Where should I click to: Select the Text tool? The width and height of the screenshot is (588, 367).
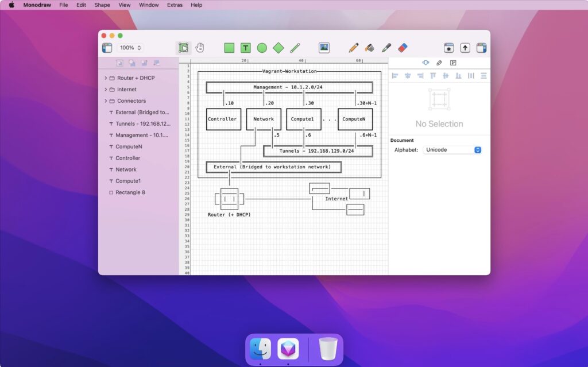coord(245,48)
